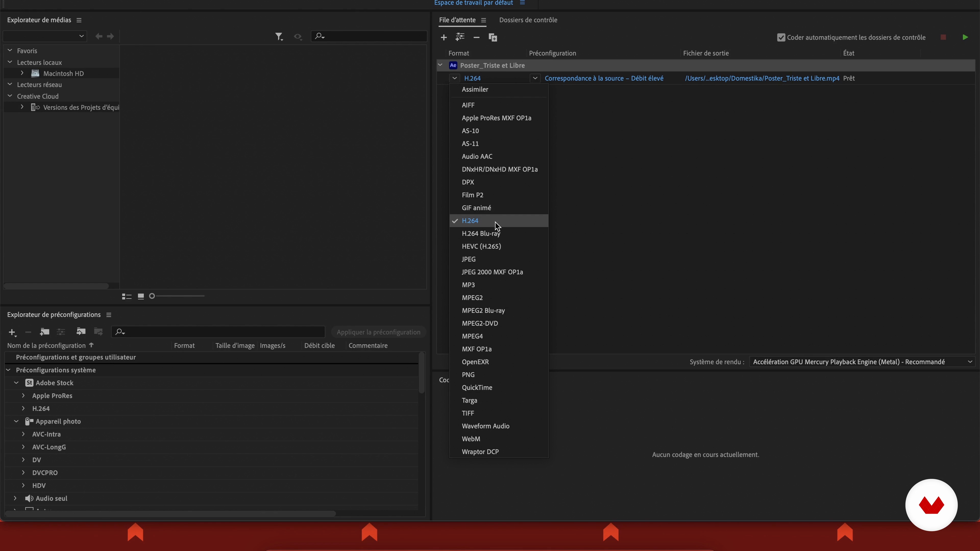The width and height of the screenshot is (980, 551).
Task: Collapse the Adobe Stock preset group
Action: [x=16, y=383]
